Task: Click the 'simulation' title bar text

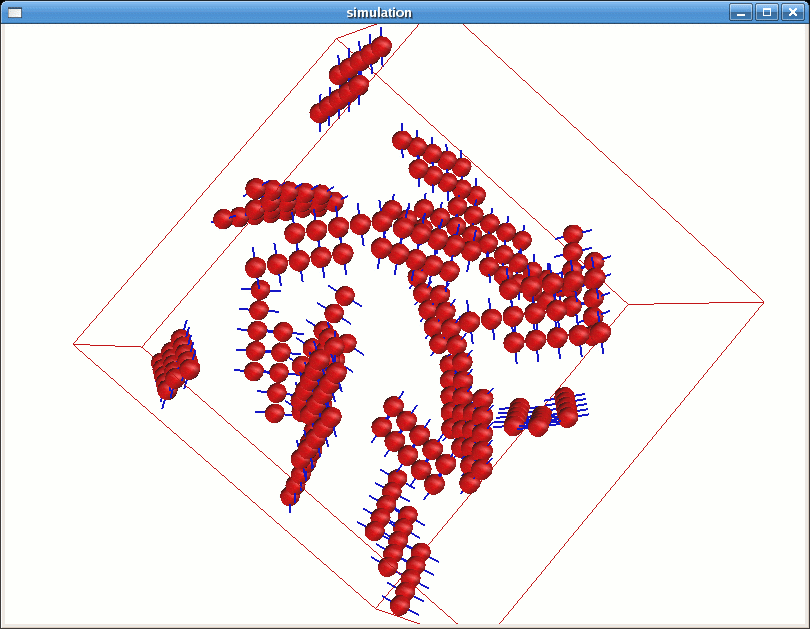Action: pyautogui.click(x=378, y=12)
